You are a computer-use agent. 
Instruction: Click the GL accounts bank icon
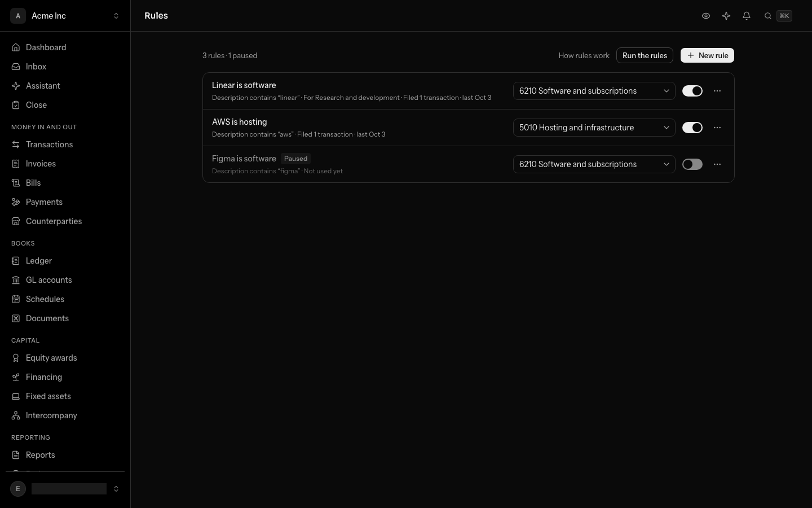(x=16, y=280)
